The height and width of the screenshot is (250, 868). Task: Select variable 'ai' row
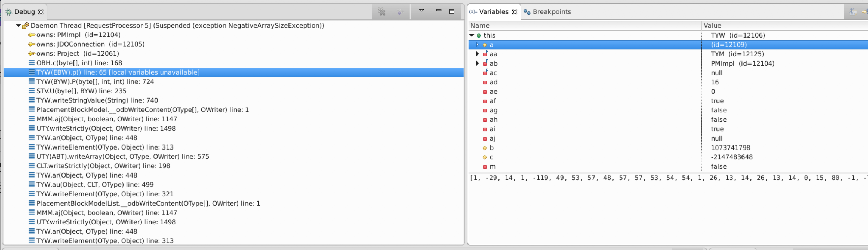(668, 129)
